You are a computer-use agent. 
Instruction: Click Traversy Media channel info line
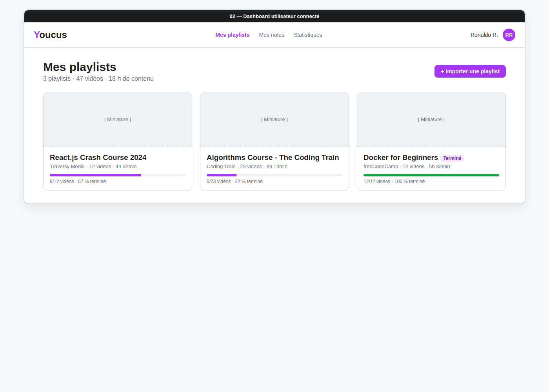(93, 167)
